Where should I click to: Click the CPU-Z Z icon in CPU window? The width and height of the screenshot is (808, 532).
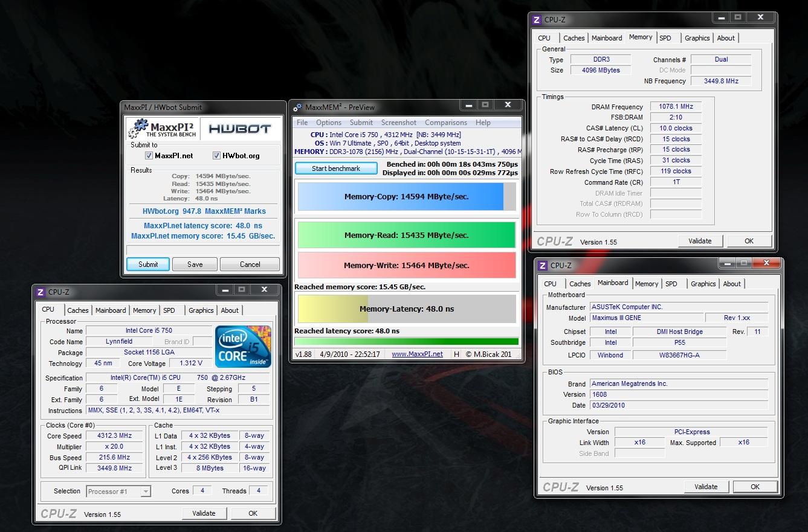point(40,292)
